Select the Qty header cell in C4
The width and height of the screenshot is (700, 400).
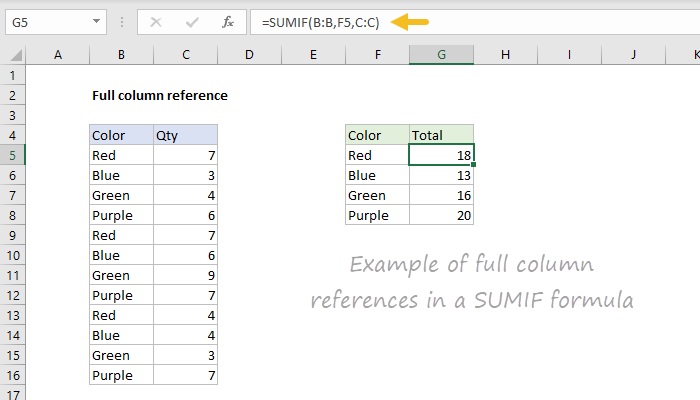coord(185,135)
